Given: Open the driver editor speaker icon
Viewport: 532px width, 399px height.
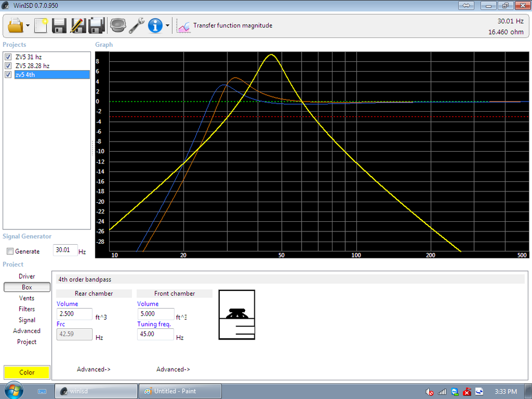Looking at the screenshot, I should [118, 26].
